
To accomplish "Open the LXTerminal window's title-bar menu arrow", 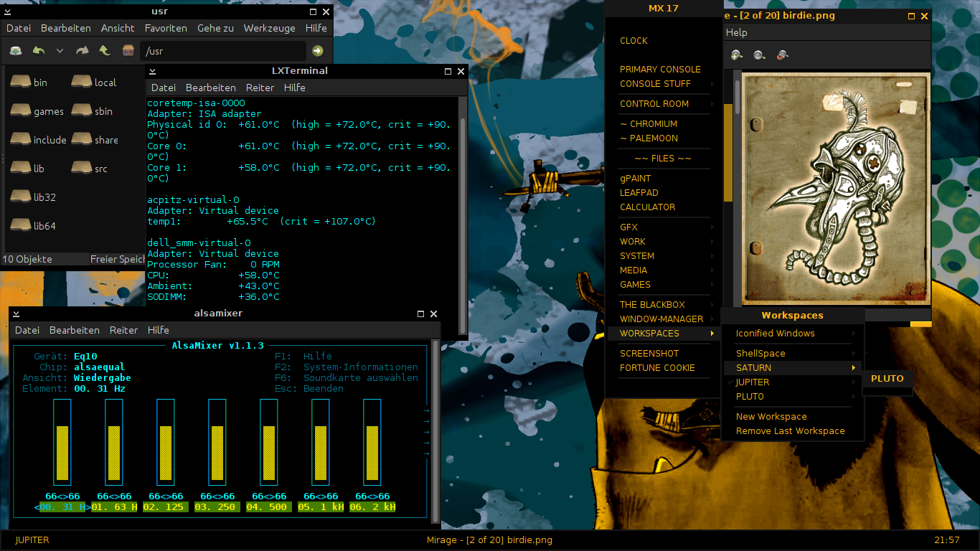I will click(153, 71).
